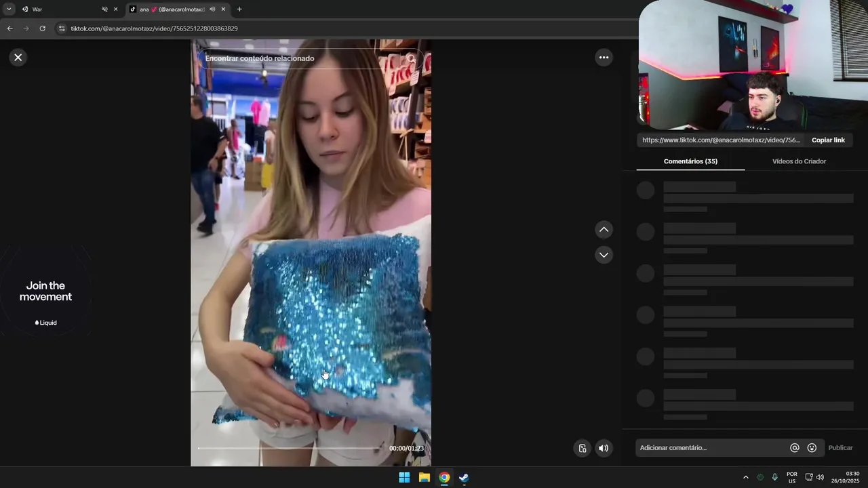Expand hidden system tray icons chevron
Viewport: 868px width, 488px height.
(745, 477)
